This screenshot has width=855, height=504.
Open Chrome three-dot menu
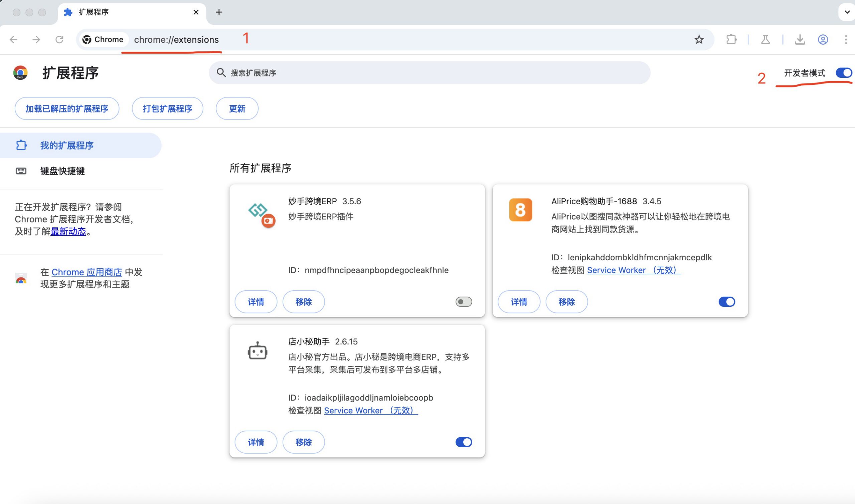(x=846, y=39)
